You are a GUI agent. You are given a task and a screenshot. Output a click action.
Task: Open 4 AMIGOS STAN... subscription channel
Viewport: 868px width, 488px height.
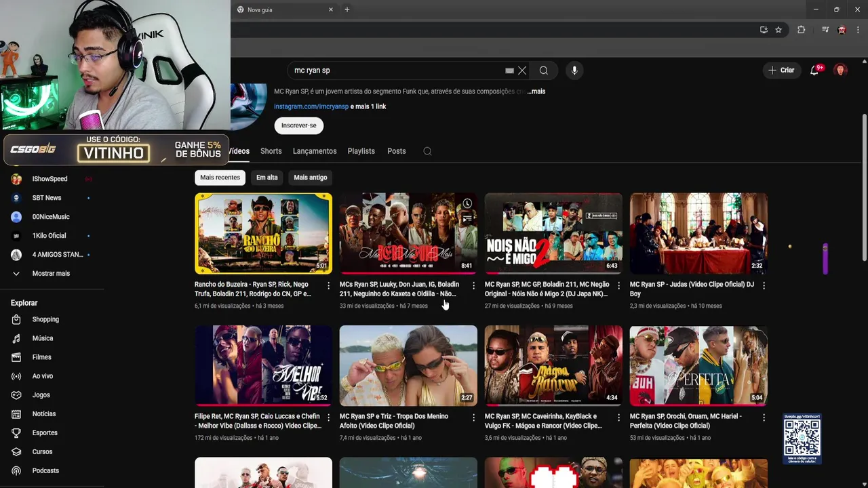coord(58,255)
